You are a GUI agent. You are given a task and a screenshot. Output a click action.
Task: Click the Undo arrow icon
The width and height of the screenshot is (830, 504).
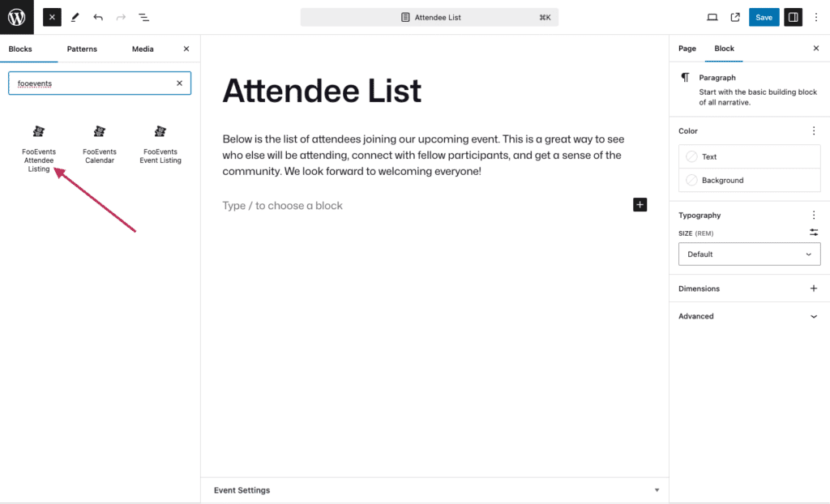click(x=96, y=16)
